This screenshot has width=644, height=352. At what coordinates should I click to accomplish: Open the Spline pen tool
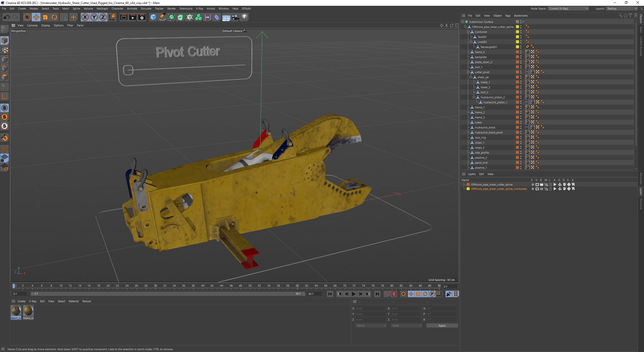click(163, 17)
